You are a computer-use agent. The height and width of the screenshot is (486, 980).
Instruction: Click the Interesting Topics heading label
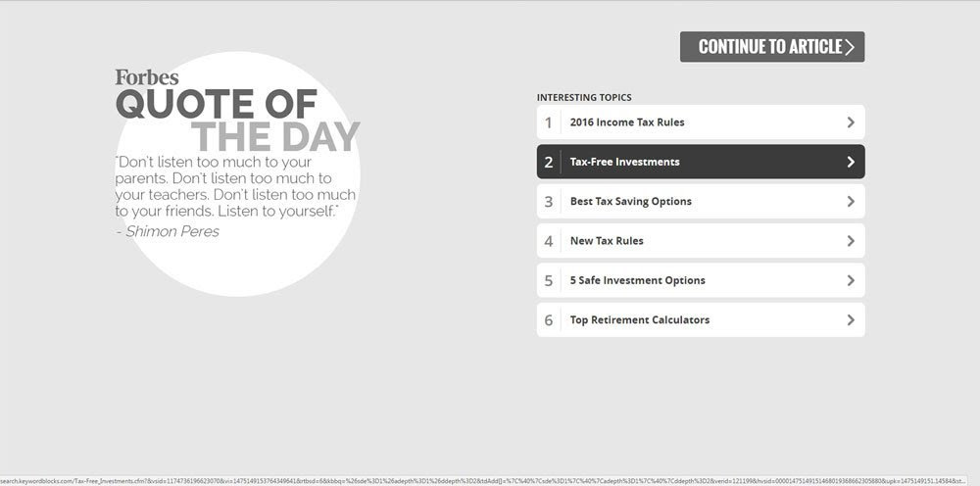(x=584, y=97)
